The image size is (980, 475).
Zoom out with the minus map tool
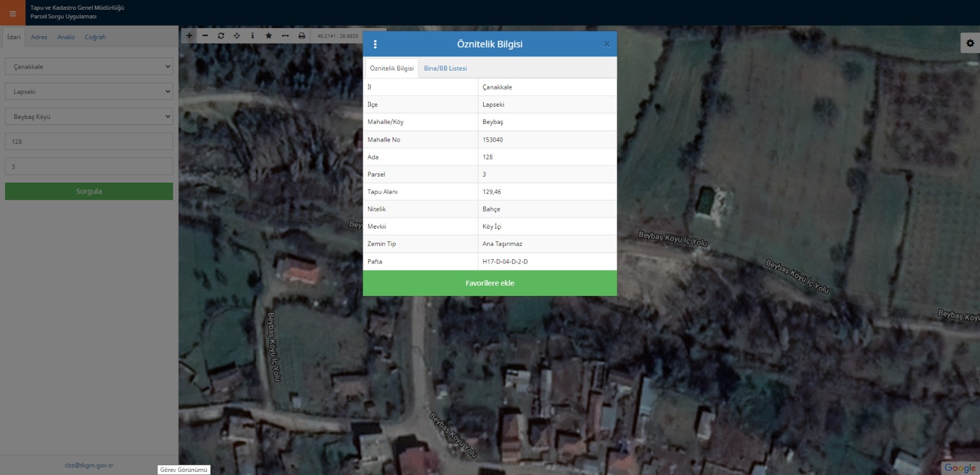[x=205, y=36]
